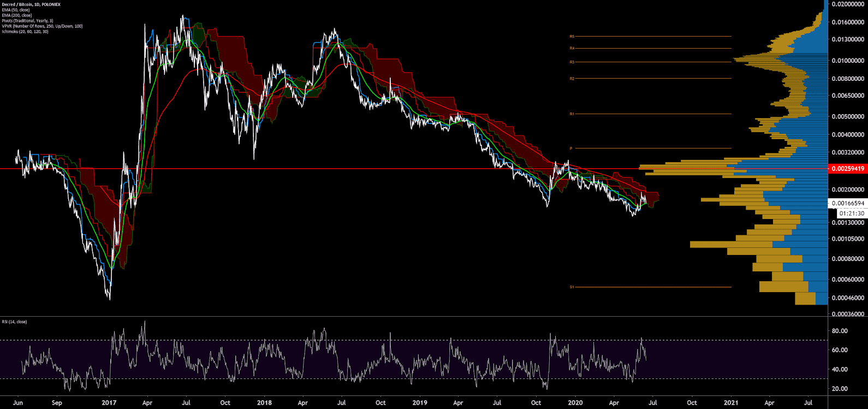Click the 0.00500000 price axis label
868x409 pixels.
848,116
